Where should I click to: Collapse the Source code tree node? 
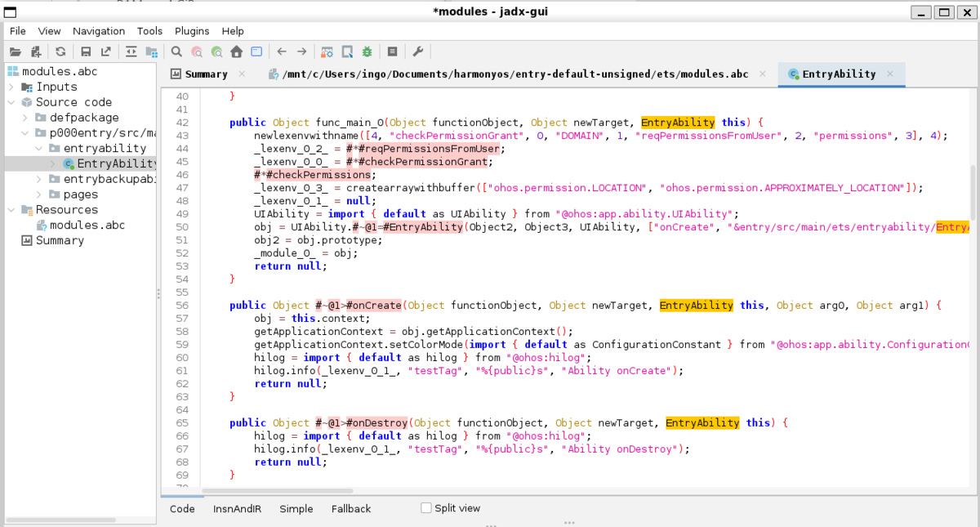[x=11, y=102]
